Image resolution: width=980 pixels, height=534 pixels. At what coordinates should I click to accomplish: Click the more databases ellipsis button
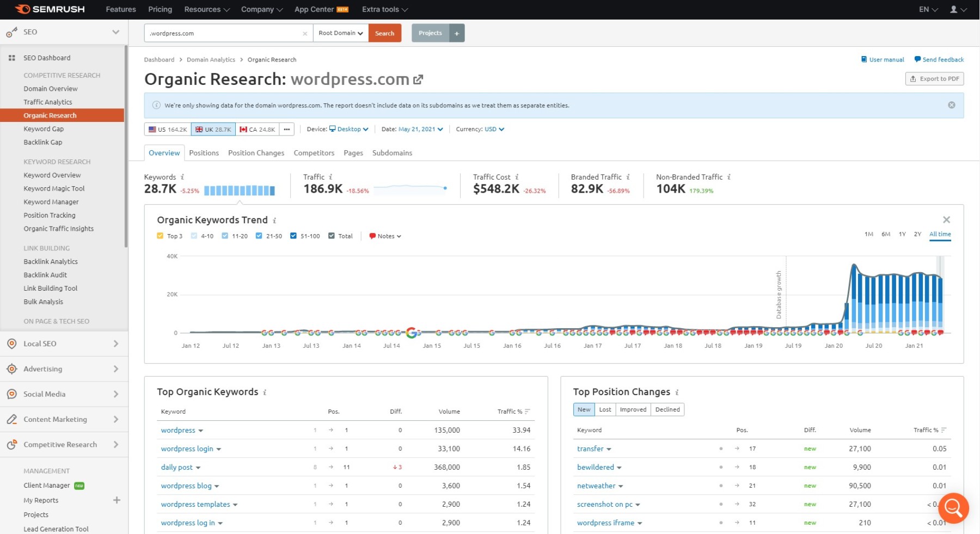287,129
